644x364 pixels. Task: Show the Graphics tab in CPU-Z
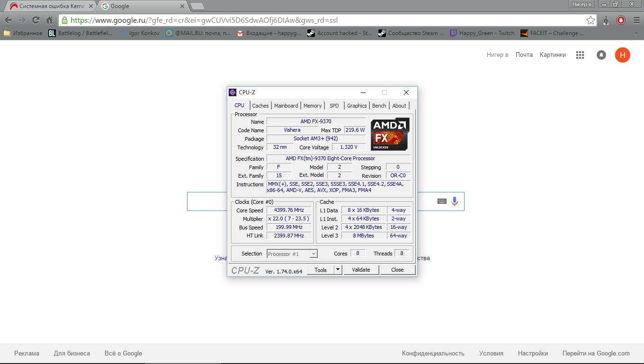coord(357,106)
